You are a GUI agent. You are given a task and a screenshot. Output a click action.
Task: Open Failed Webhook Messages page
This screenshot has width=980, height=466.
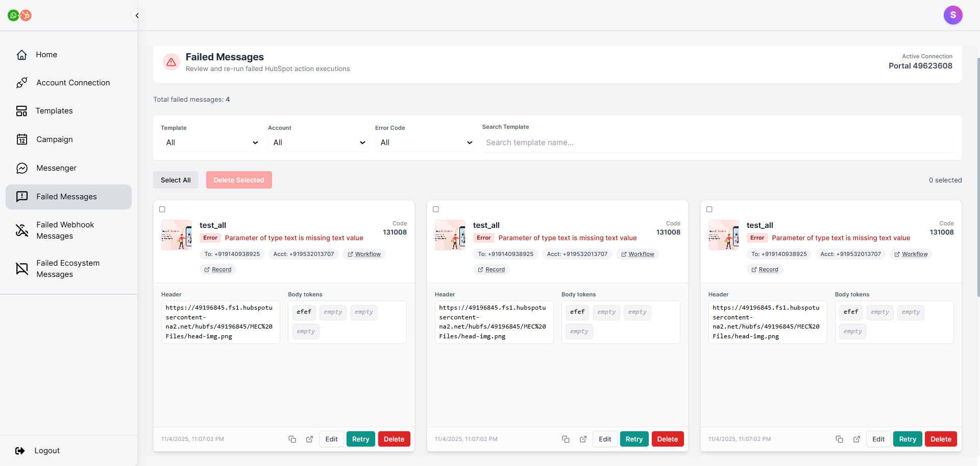click(x=65, y=230)
